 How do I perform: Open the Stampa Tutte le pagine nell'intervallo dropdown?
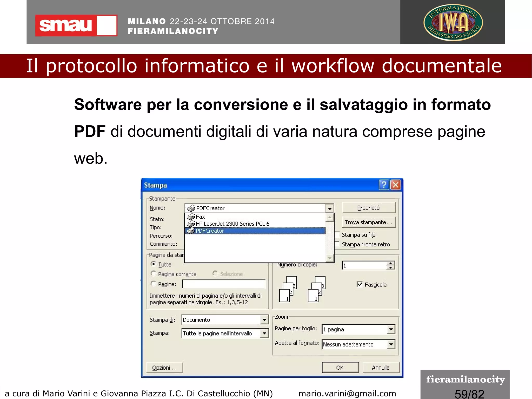264,333
